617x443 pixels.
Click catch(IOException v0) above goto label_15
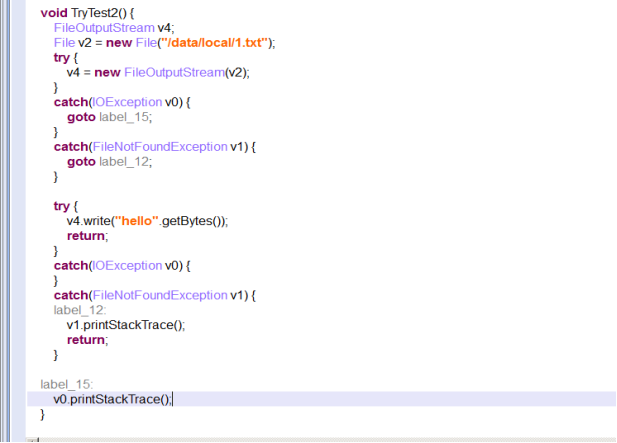(x=122, y=102)
